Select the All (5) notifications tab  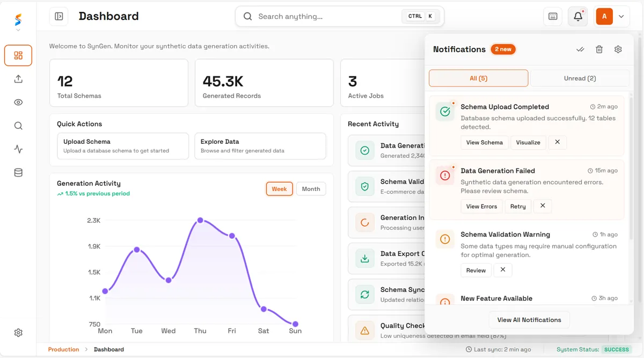(x=478, y=78)
